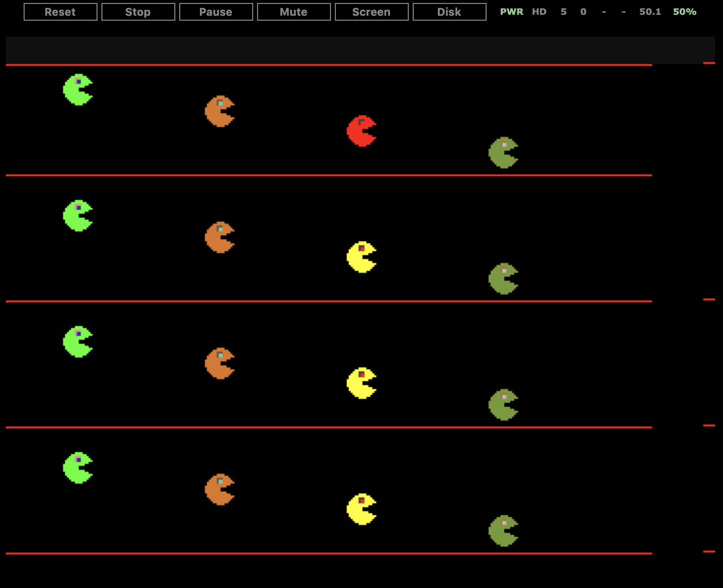Screen dimensions: 723x588
Task: Pick the olive Pac-Man in the third row
Action: click(x=503, y=405)
